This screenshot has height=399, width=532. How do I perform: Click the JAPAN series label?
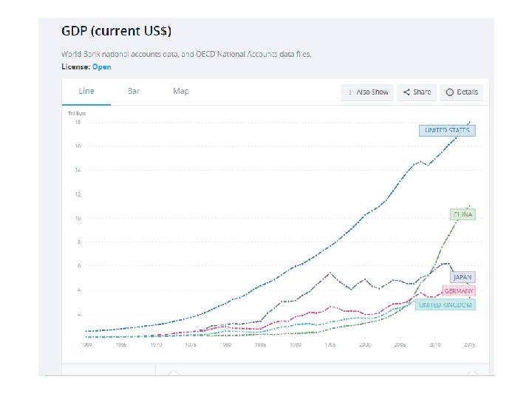[463, 277]
